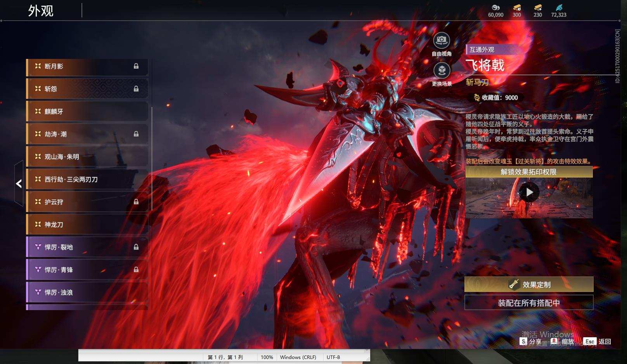This screenshot has width=627, height=364.
Task: Click the currency icon above 60,090
Action: [495, 7]
